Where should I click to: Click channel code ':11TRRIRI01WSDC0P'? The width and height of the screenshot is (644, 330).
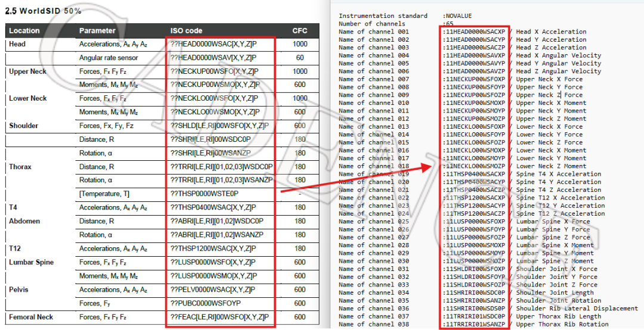(474, 316)
